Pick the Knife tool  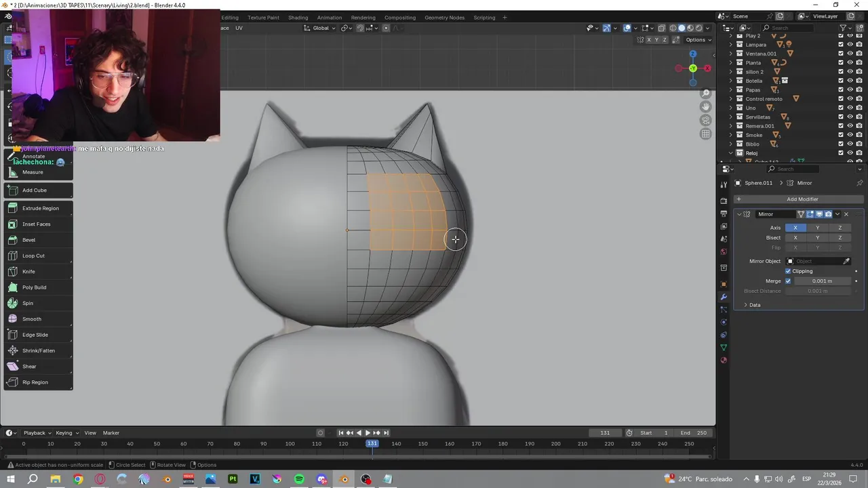pos(38,271)
